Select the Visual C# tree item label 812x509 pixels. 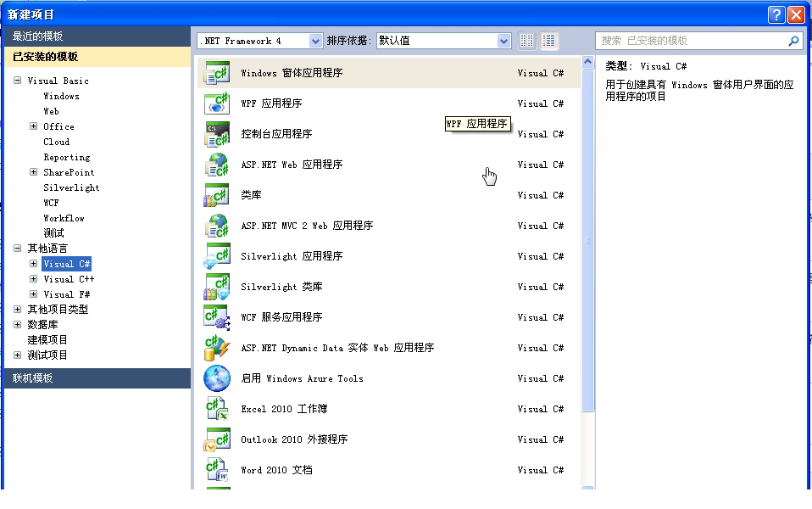click(x=67, y=264)
